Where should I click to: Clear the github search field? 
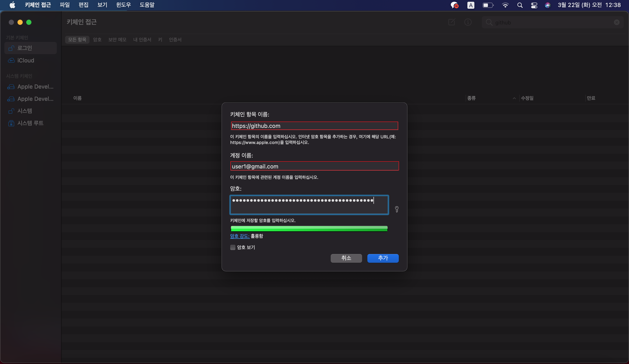pyautogui.click(x=617, y=22)
